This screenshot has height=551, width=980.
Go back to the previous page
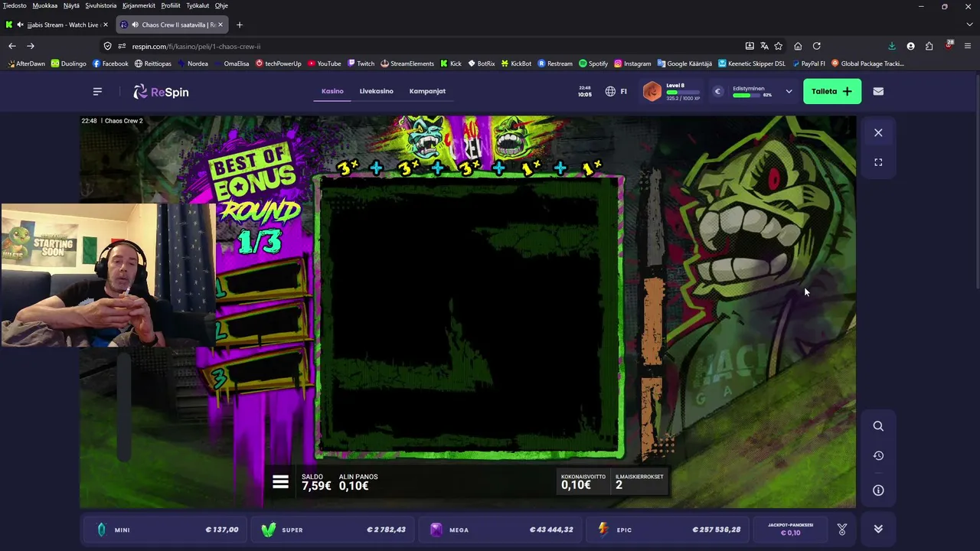(12, 46)
